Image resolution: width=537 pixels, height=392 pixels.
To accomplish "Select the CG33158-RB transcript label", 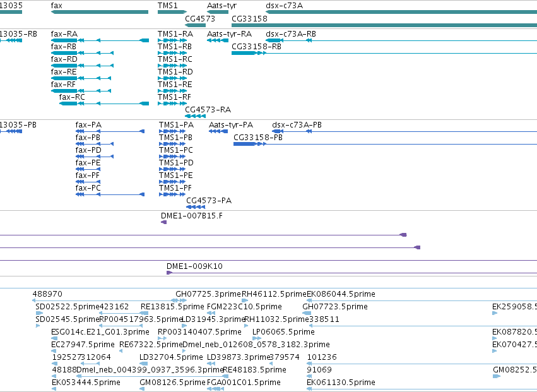I will click(257, 47).
